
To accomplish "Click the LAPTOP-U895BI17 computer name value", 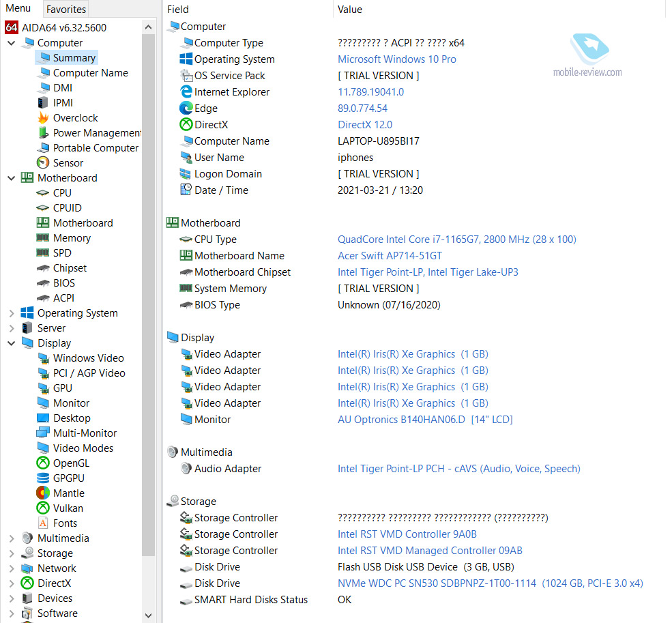I will point(379,141).
